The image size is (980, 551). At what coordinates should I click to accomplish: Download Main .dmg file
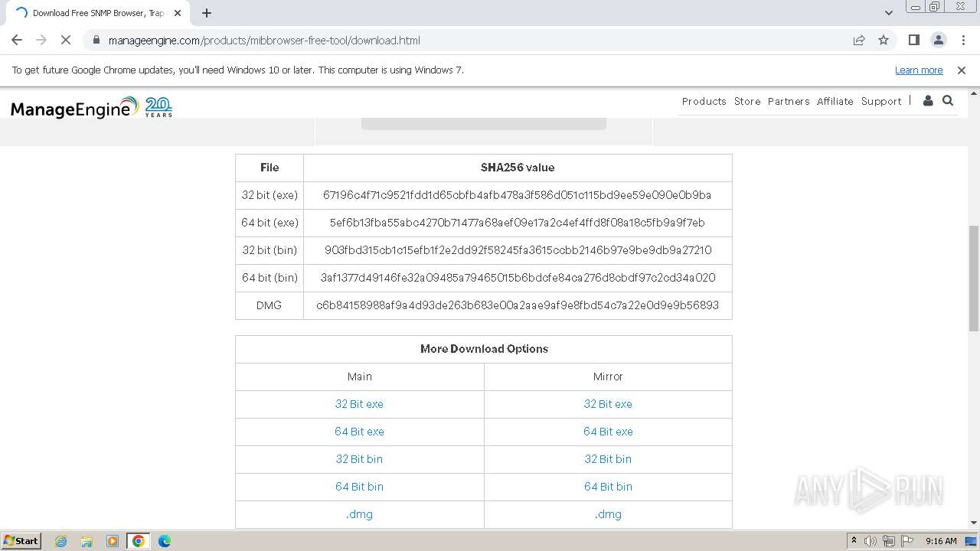click(x=359, y=514)
